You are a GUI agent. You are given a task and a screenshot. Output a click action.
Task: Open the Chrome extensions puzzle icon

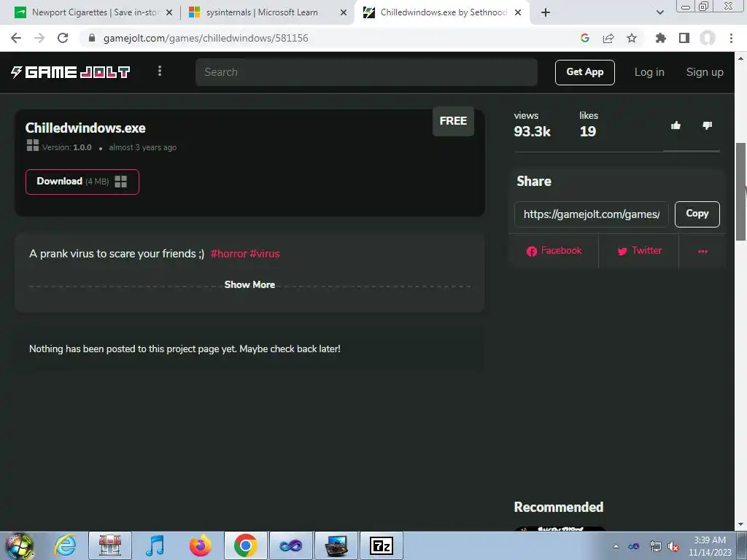pyautogui.click(x=661, y=38)
